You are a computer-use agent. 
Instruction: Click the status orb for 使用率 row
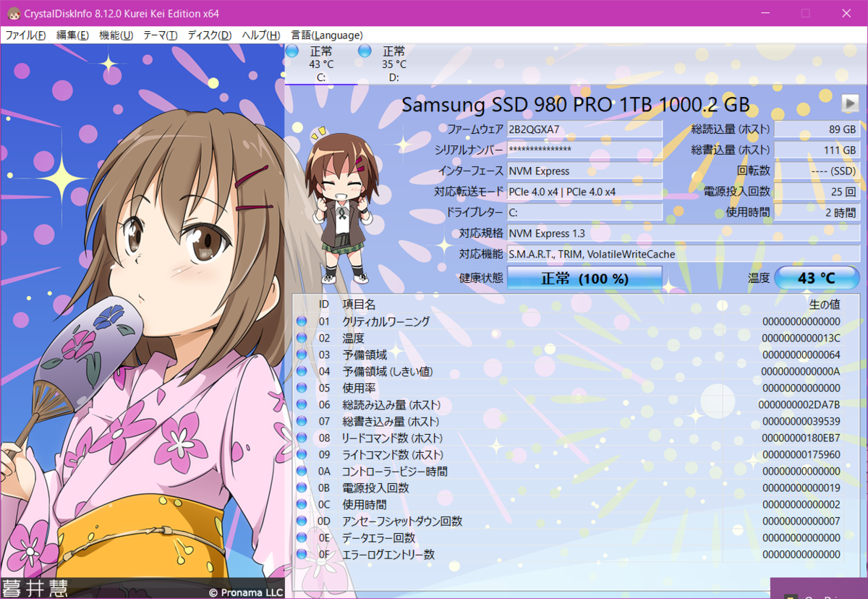(302, 388)
